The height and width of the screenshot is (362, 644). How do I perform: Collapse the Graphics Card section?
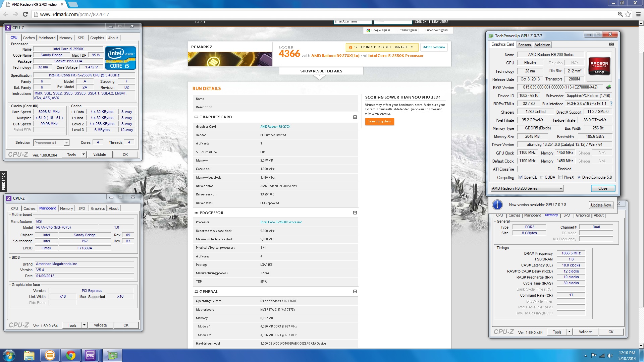point(355,117)
